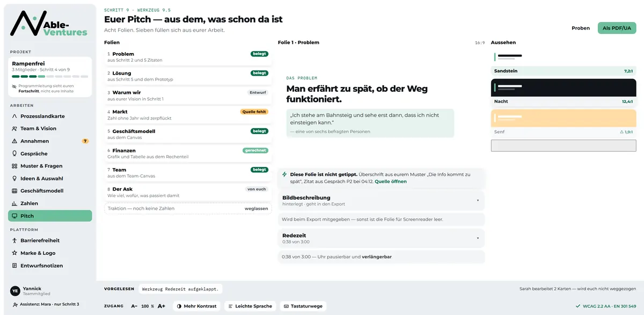
Task: Click the WCAG 2.2 AA · EN 301 549 label
Action: click(x=610, y=306)
